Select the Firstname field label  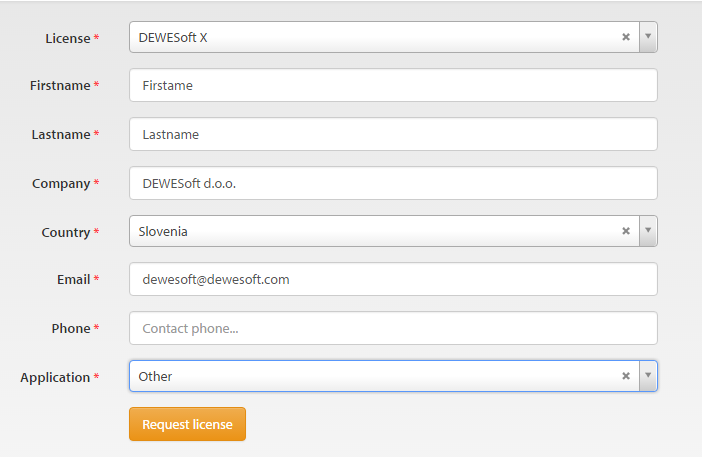pos(60,85)
